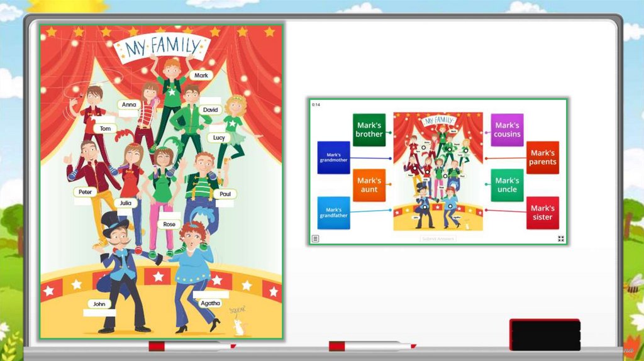The width and height of the screenshot is (644, 361).
Task: Select the light blue Mark's grandfather tile
Action: pyautogui.click(x=333, y=213)
